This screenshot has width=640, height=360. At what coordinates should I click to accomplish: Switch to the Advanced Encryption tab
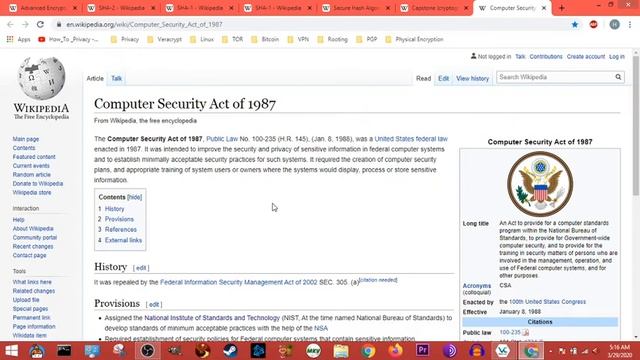click(x=43, y=8)
